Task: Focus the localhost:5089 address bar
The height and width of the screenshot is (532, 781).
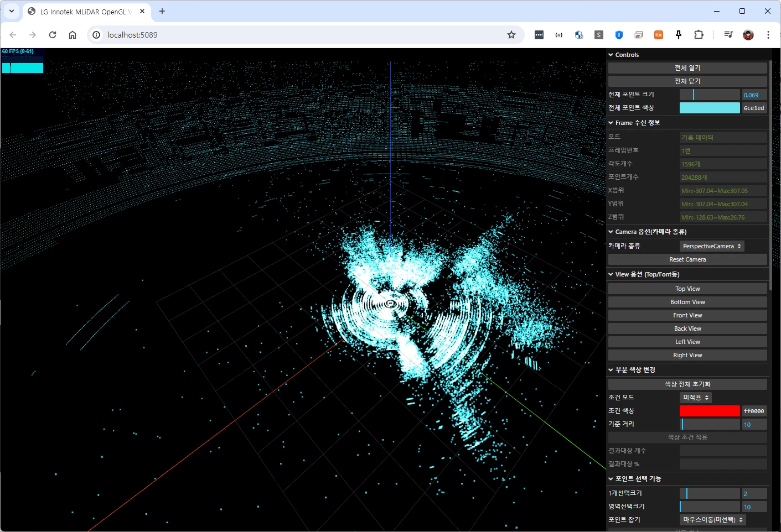Action: (304, 35)
